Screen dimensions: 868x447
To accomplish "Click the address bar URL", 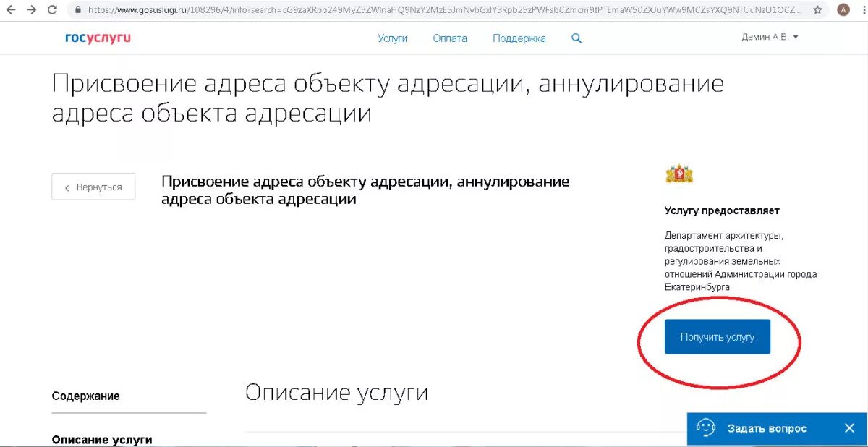I will point(444,10).
